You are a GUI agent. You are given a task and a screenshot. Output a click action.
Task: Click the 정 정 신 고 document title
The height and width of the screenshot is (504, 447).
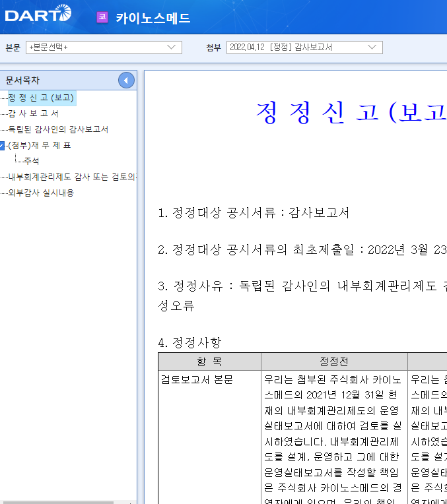coord(351,113)
